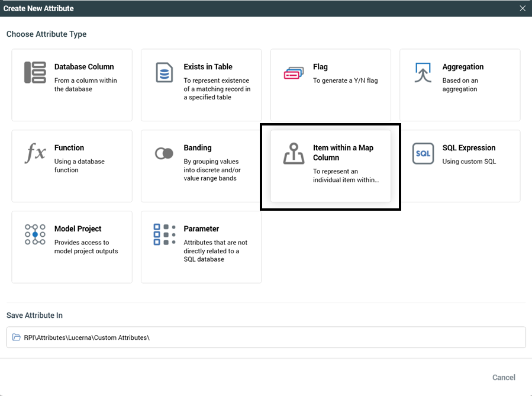Click the Model Project nodes icon
This screenshot has width=532, height=396.
pos(35,234)
